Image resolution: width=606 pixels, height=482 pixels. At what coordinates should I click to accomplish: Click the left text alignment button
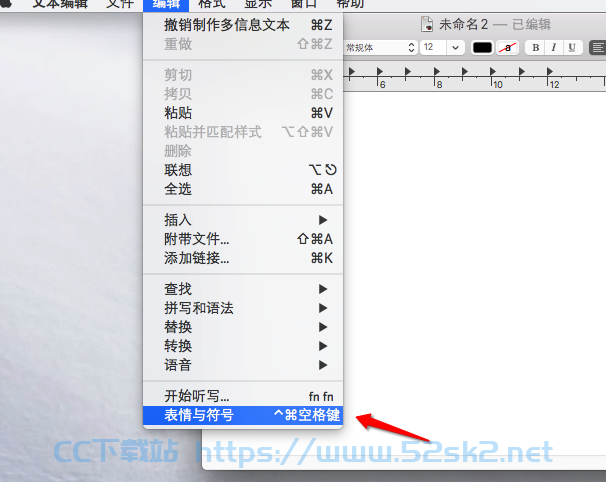pos(597,48)
